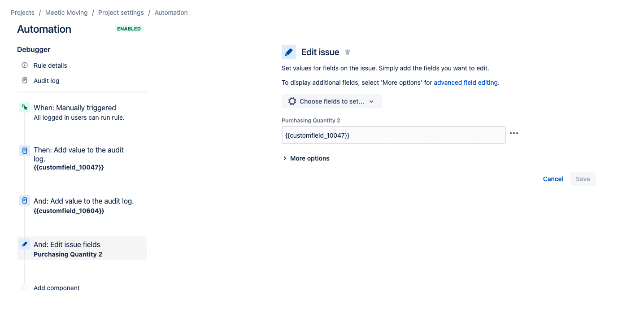644x322 pixels.
Task: Select the When: Manually triggered rule component
Action: tap(74, 108)
